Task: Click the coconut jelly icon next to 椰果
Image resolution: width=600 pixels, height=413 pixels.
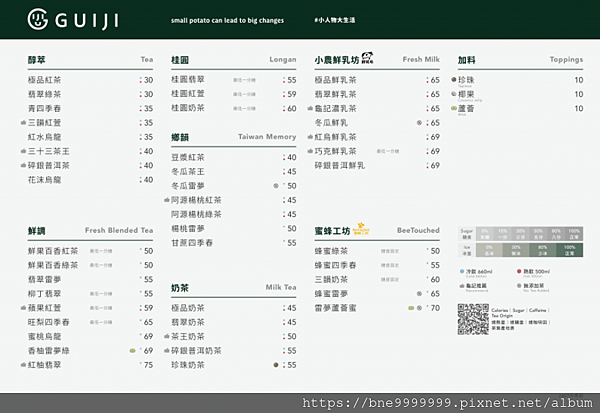Action: point(453,94)
